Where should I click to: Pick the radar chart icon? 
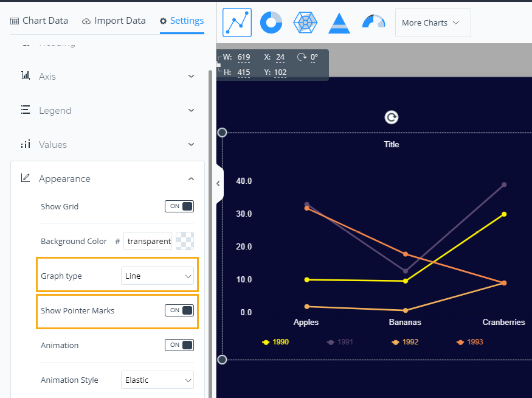(305, 23)
